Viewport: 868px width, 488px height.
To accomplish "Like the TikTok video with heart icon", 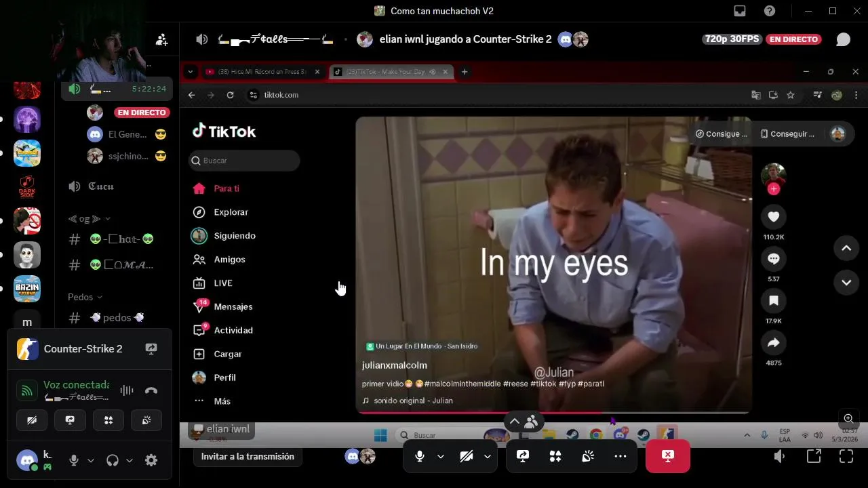I will point(774,217).
